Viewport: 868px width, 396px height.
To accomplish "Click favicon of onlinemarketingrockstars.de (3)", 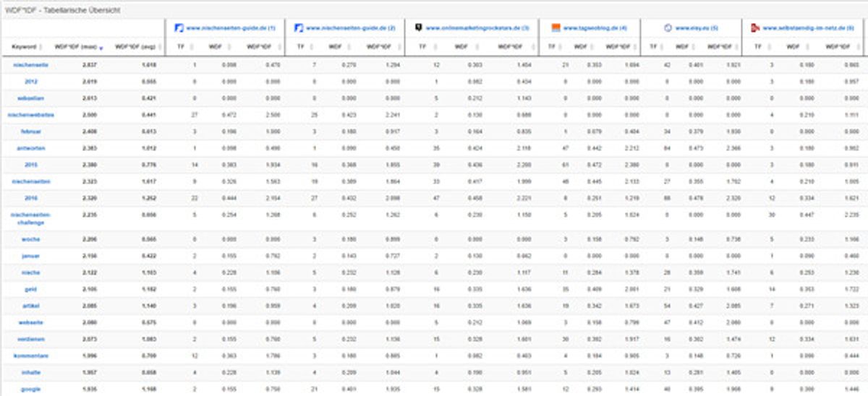I will click(x=418, y=27).
